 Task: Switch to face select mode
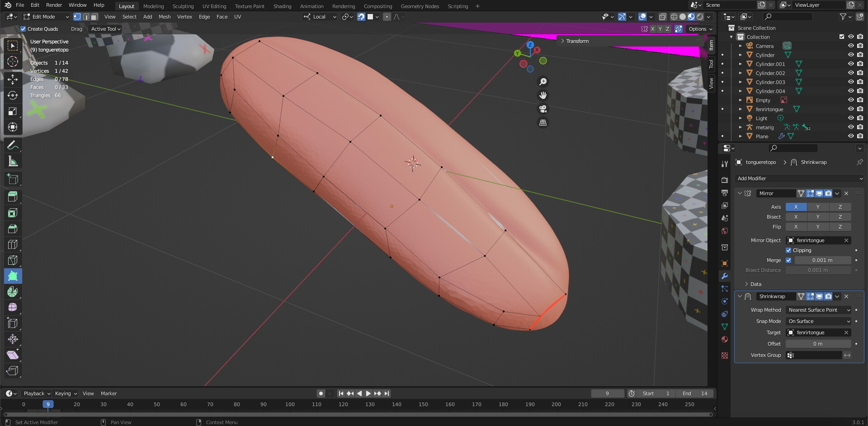coord(94,17)
